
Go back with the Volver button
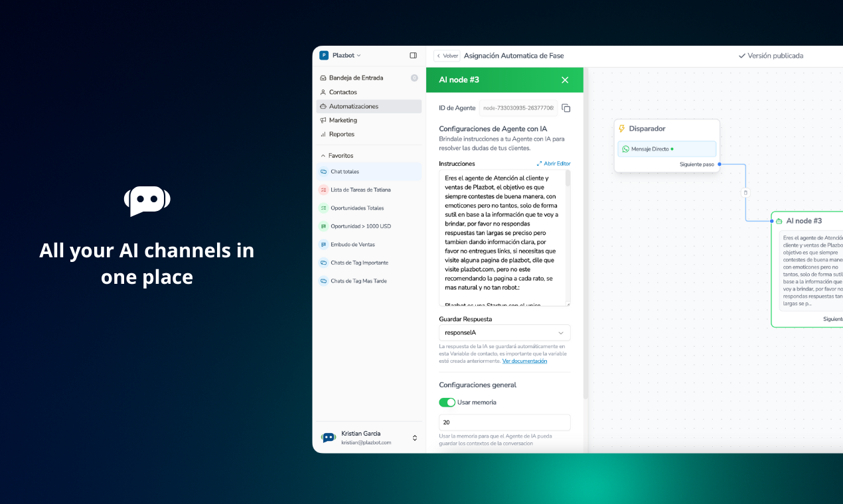(x=447, y=56)
